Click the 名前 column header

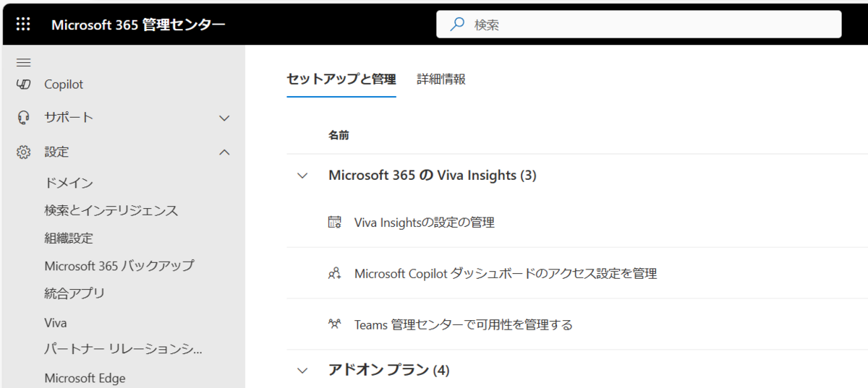[x=339, y=135]
